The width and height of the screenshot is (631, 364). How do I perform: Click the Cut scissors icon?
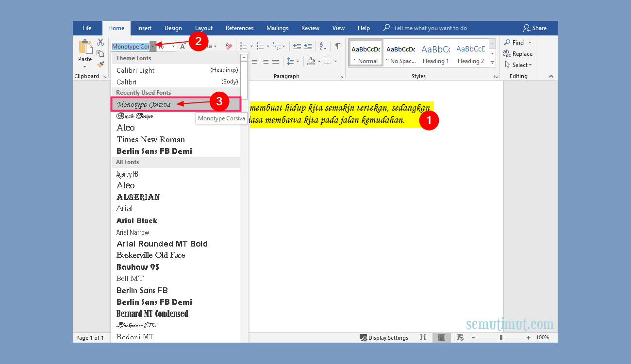point(100,43)
